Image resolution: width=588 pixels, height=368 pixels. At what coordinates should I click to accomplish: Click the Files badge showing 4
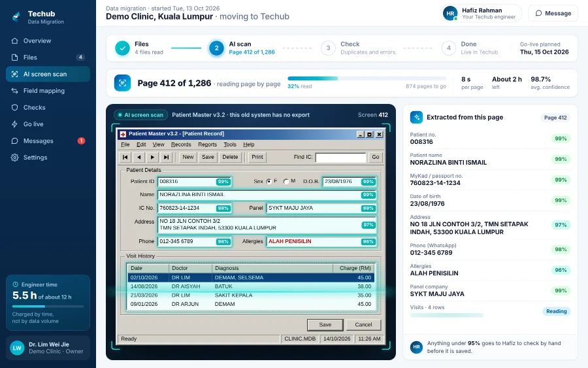click(x=80, y=58)
